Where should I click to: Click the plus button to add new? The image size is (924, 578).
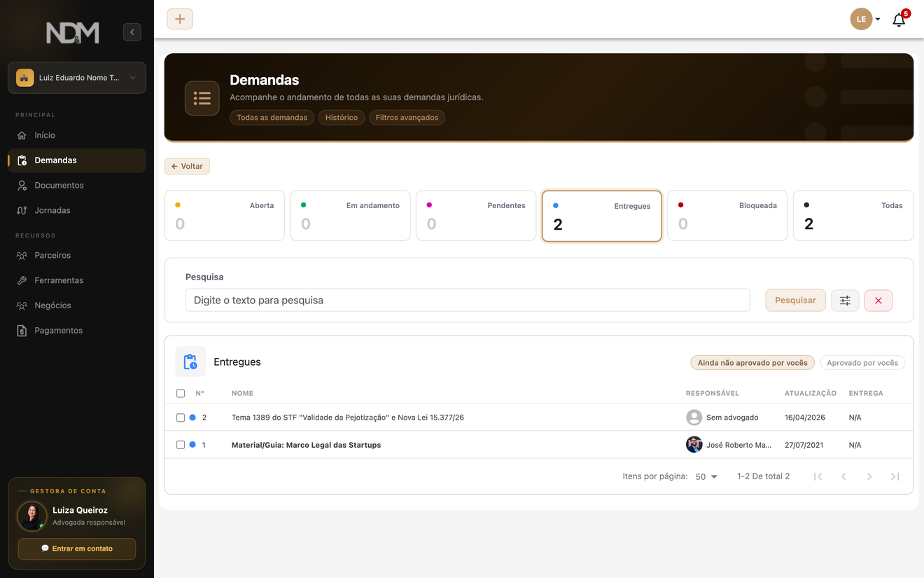[x=180, y=19]
